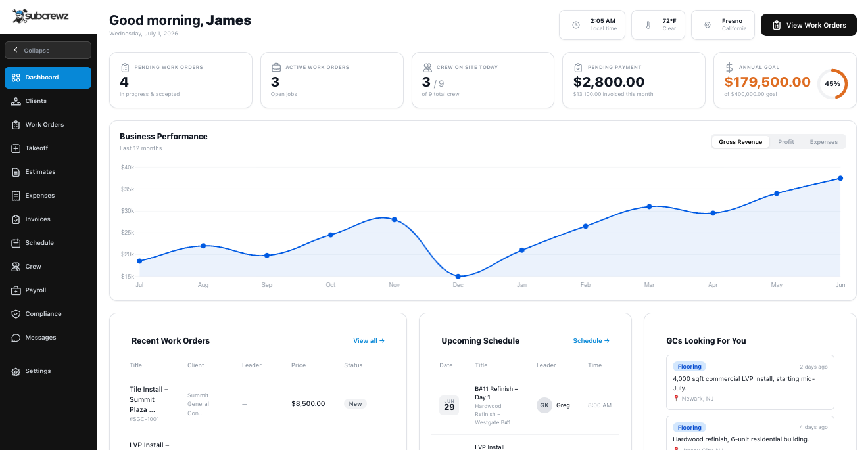868x450 pixels.
Task: Open the Takeoff sidebar icon
Action: click(x=16, y=148)
